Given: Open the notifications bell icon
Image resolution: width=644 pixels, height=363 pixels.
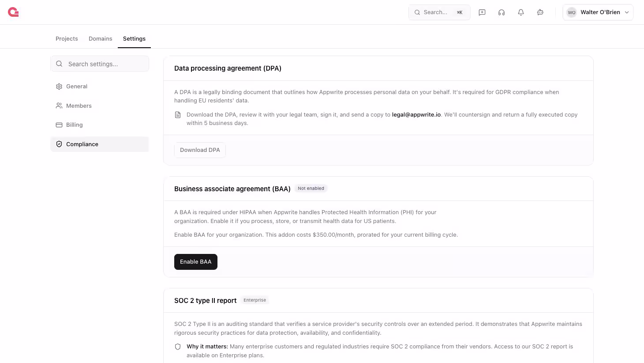Looking at the screenshot, I should coord(521,12).
